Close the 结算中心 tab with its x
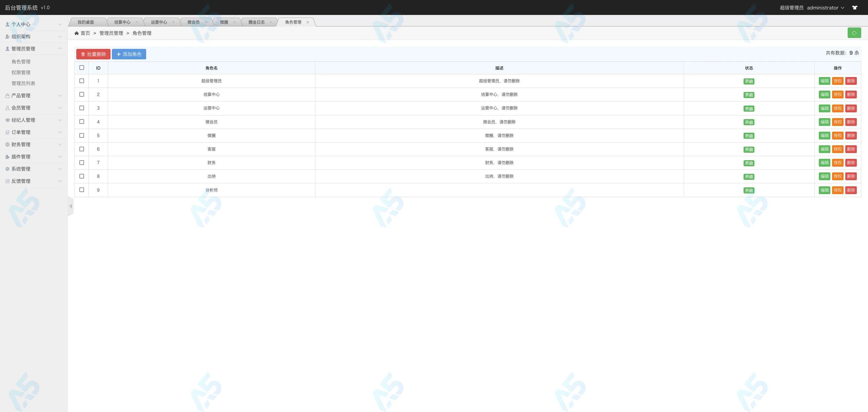The height and width of the screenshot is (412, 868). click(137, 22)
